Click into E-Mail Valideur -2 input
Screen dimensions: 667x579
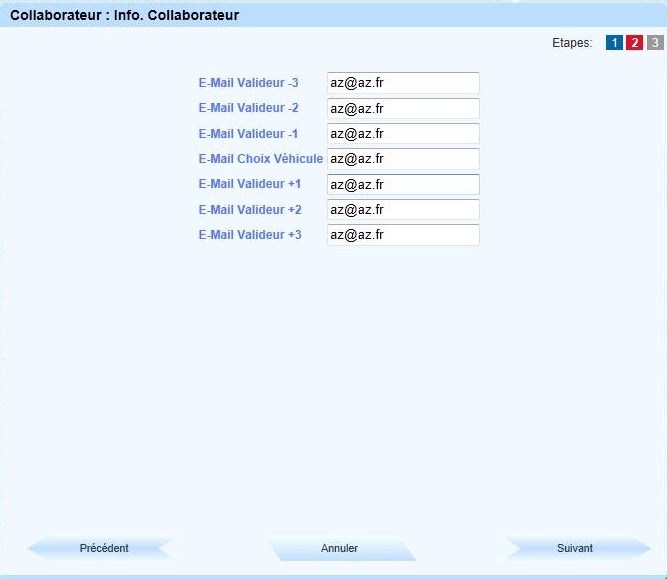click(x=403, y=108)
